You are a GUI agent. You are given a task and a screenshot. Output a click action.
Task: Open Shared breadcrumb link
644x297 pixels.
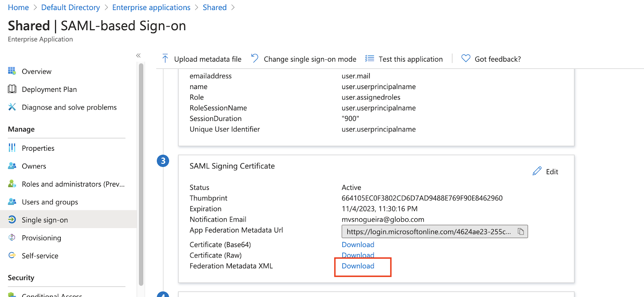215,7
